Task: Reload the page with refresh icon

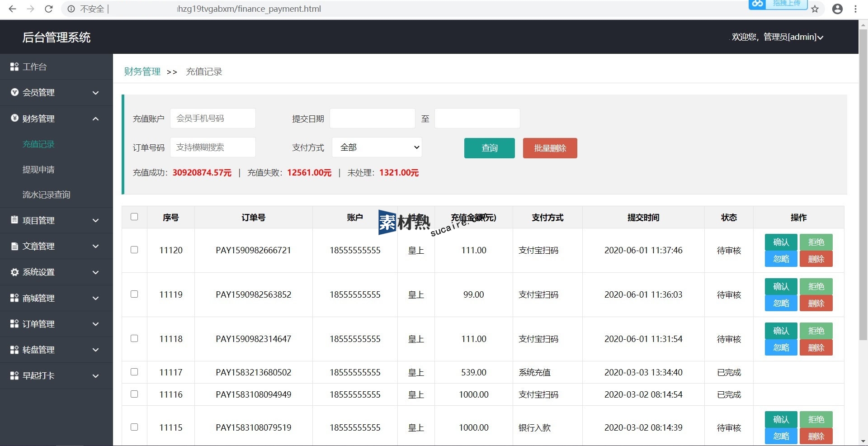Action: (49, 9)
